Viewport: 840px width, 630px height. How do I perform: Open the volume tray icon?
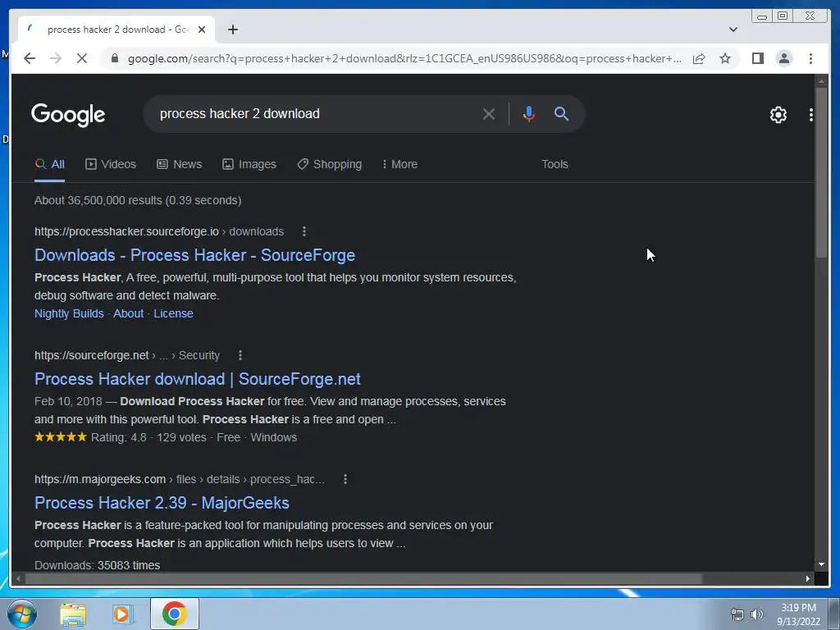[x=757, y=614]
